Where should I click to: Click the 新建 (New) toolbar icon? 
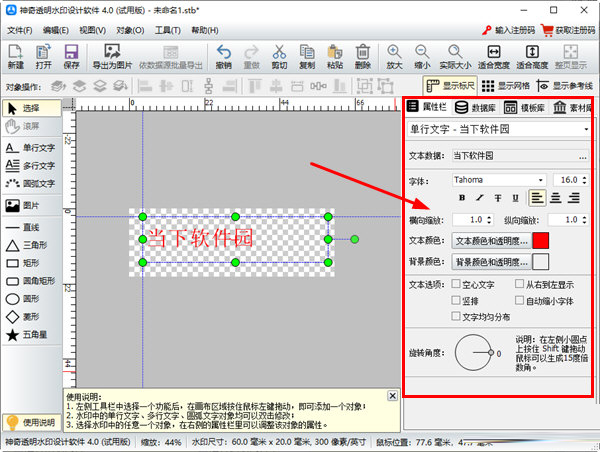(x=16, y=57)
